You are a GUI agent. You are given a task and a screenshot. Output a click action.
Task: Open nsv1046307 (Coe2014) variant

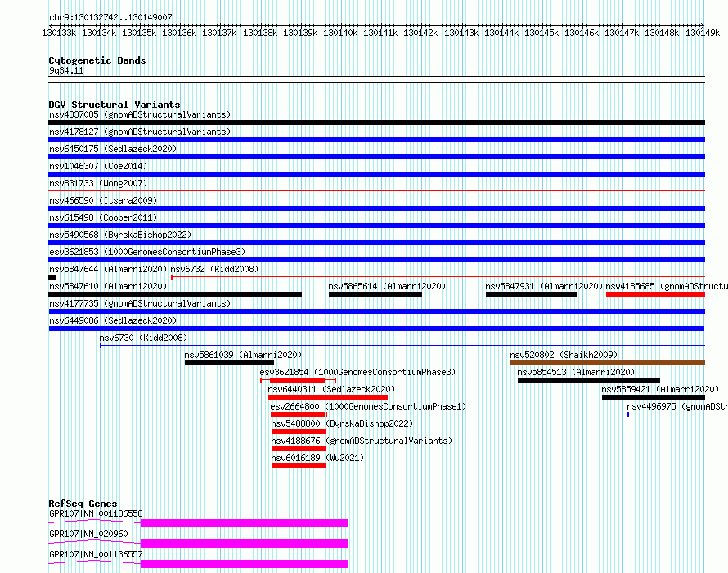coord(98,166)
